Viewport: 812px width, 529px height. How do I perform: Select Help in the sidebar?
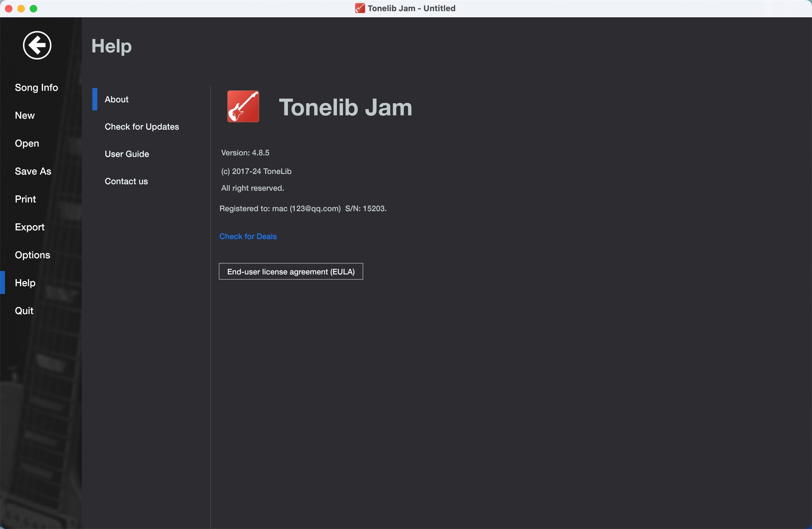pos(25,283)
